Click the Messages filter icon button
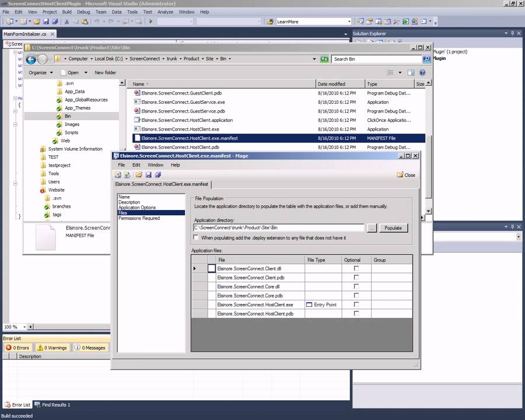Screen dimensions: 525x420 [90, 348]
